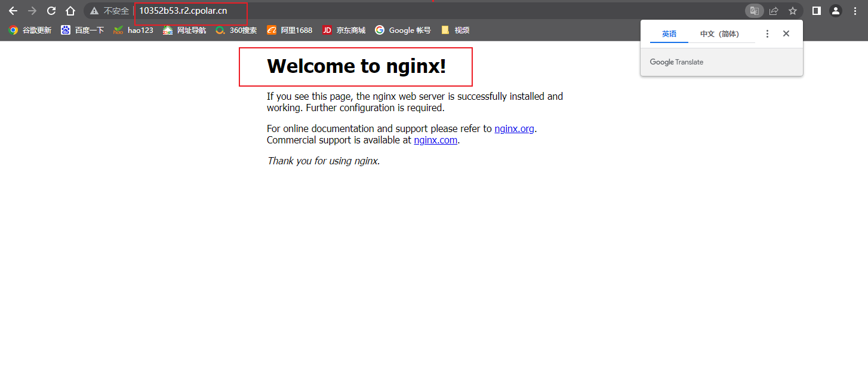Open 谷歌更新 bookmark
This screenshot has width=868, height=386.
[x=30, y=30]
